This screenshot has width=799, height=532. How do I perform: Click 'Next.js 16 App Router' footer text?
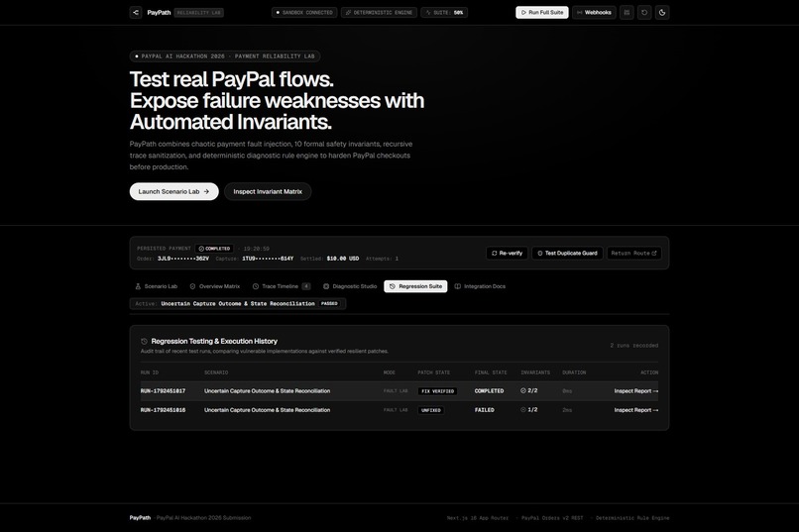(478, 518)
